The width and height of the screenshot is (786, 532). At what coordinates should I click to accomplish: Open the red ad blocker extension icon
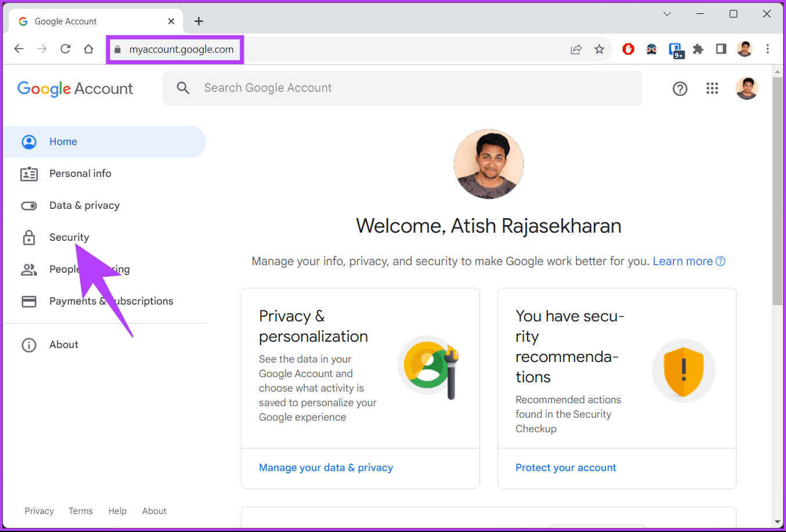click(628, 49)
